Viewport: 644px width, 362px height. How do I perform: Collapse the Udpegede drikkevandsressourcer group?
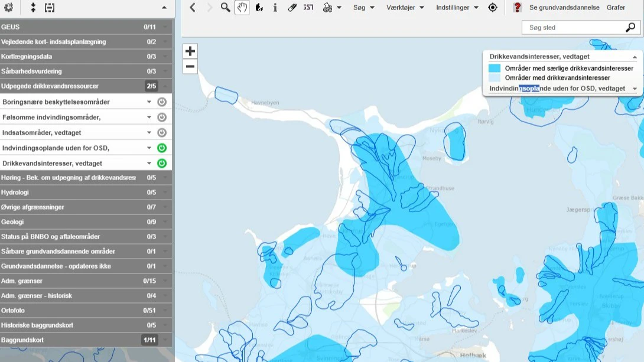[165, 86]
